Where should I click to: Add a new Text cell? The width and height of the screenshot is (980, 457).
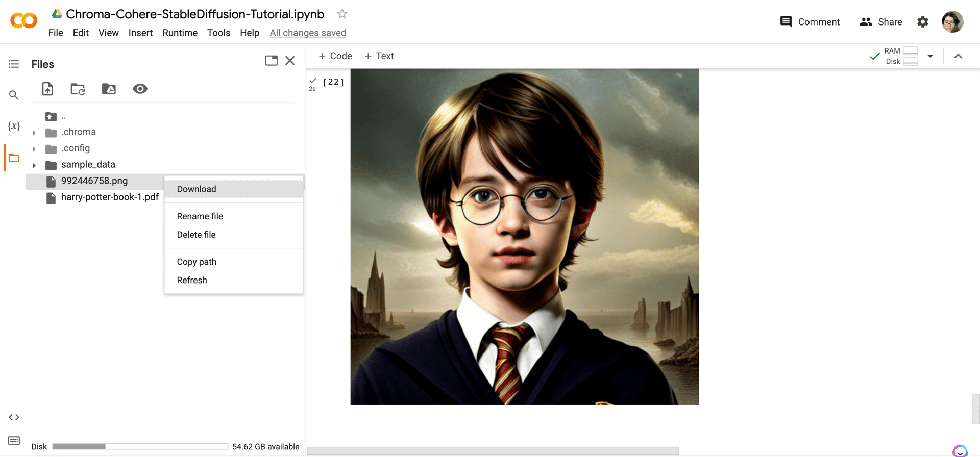(379, 56)
